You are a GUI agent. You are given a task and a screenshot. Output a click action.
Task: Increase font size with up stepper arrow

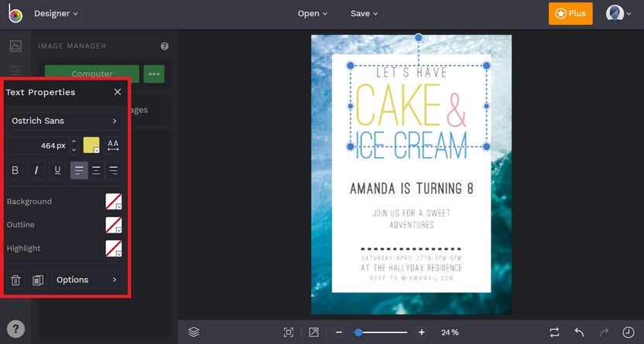click(74, 141)
